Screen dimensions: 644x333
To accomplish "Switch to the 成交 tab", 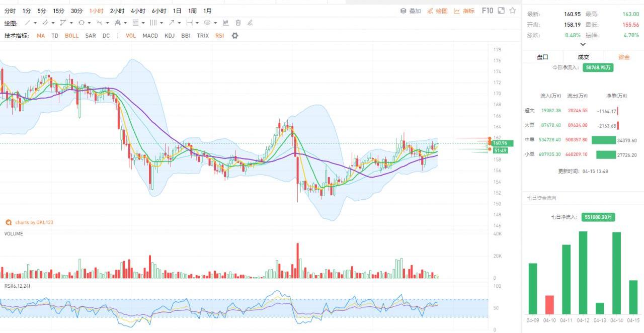I will pos(583,57).
